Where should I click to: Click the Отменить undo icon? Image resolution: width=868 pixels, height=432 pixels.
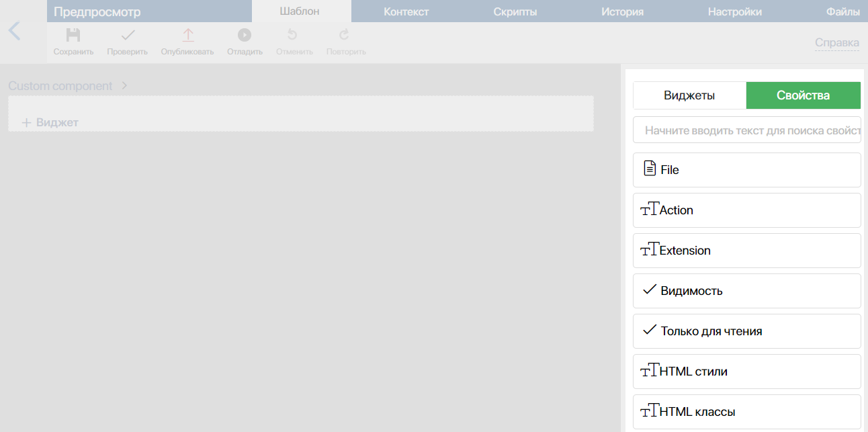292,35
